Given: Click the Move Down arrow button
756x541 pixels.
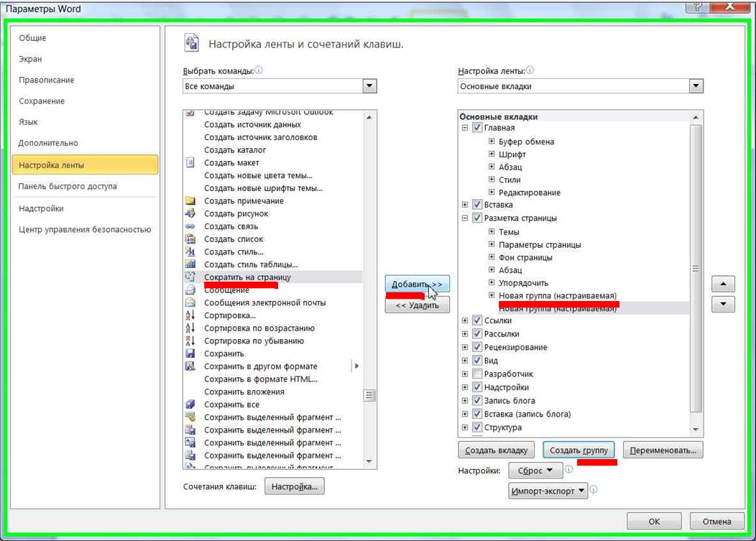Looking at the screenshot, I should 723,304.
